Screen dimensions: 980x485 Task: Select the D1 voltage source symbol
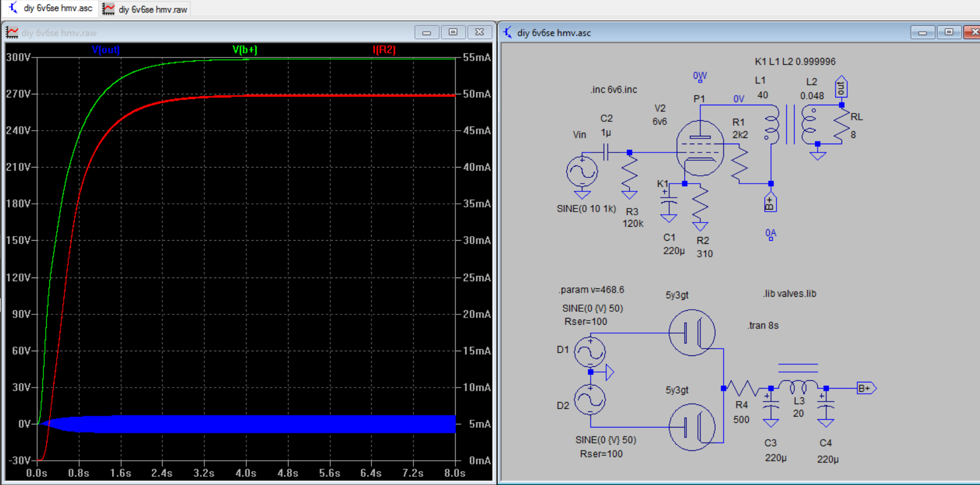(x=590, y=352)
